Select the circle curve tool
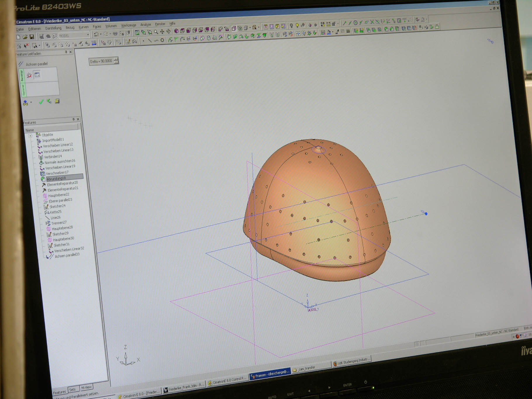The image size is (532, 399). 162,40
